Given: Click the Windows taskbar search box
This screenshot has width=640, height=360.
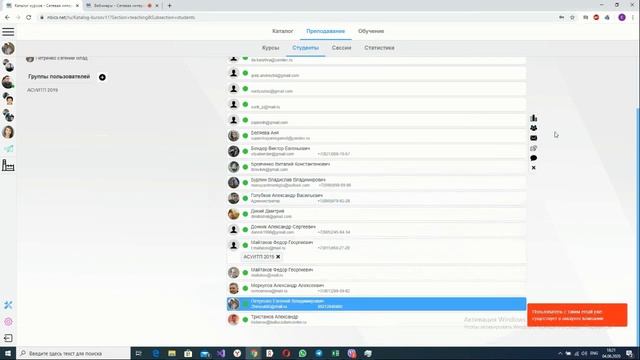Looking at the screenshot, I should click(x=73, y=353).
